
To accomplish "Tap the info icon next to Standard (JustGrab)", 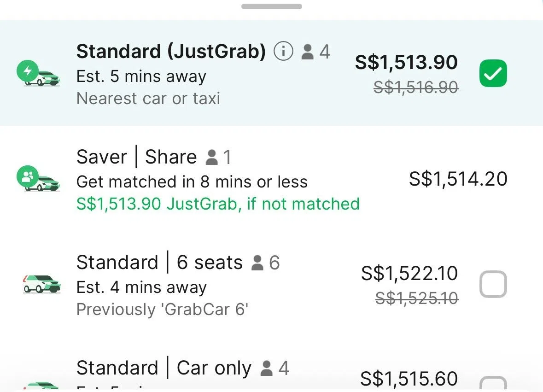I will (284, 51).
